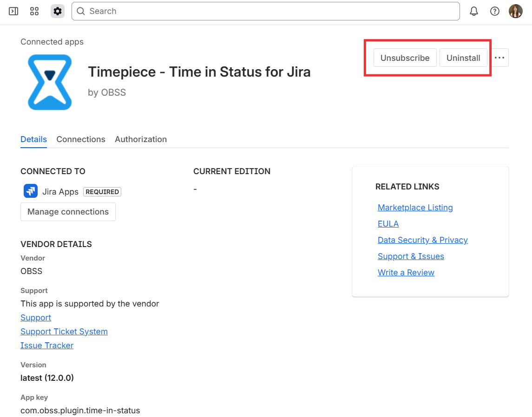Switch to the Connections tab
The image size is (532, 417).
click(x=80, y=139)
